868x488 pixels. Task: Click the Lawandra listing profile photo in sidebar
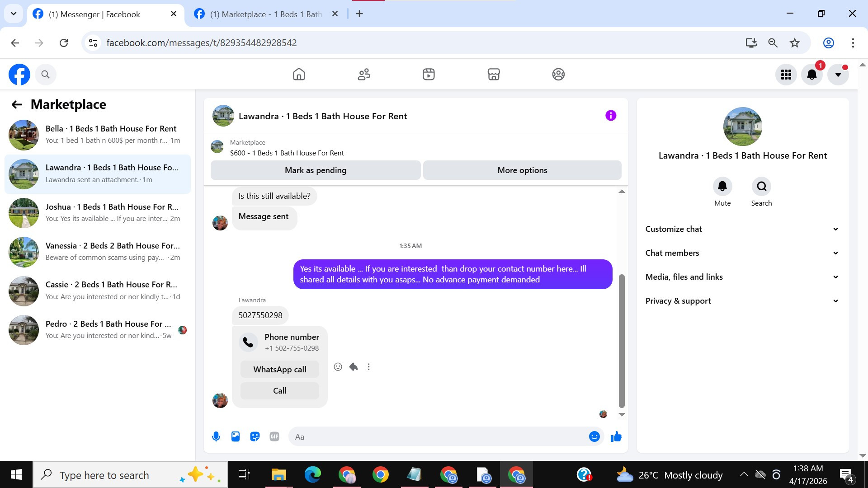(743, 127)
